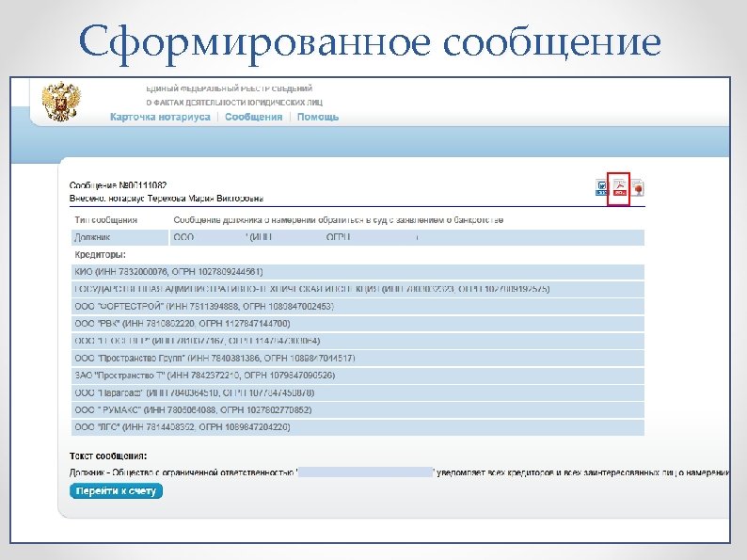Image resolution: width=747 pixels, height=560 pixels.
Task: Click the Должник label cell
Action: tap(119, 237)
